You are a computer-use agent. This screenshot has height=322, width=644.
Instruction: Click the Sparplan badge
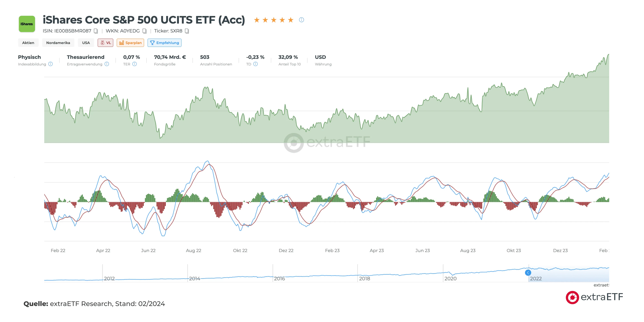pyautogui.click(x=131, y=43)
